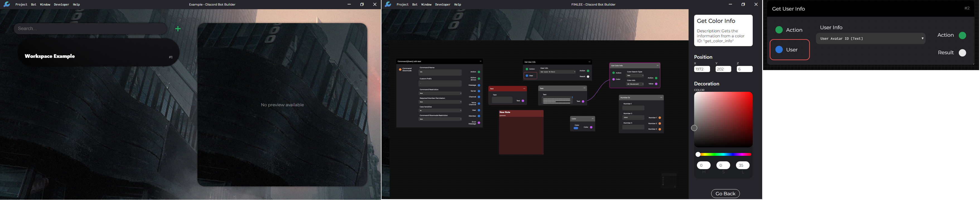The image size is (980, 200).
Task: Click the green plus icon beside the search bar
Action: pos(178,29)
